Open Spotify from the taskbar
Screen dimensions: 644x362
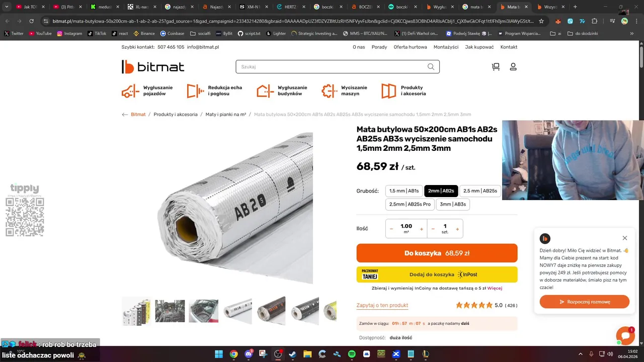[x=352, y=354]
